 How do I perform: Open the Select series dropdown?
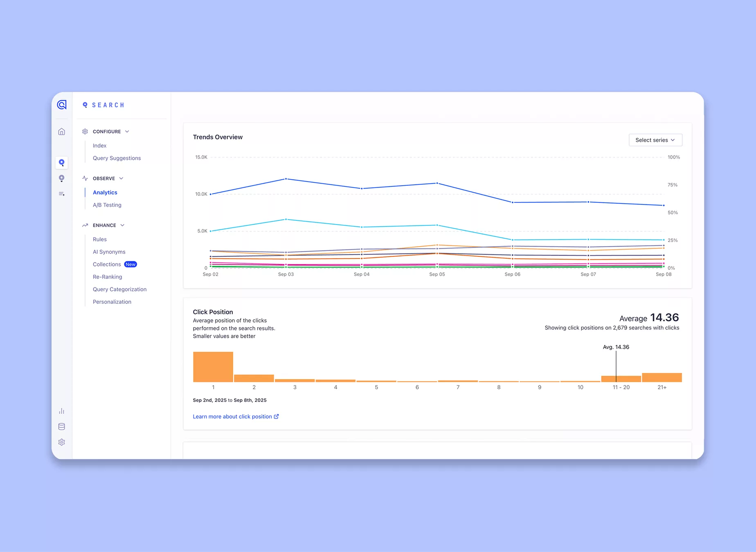pyautogui.click(x=655, y=140)
